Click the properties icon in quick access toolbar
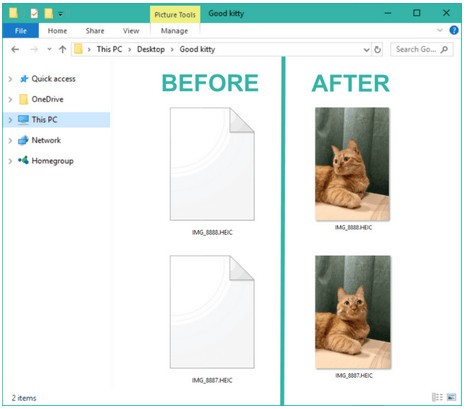This screenshot has width=467, height=409. (34, 14)
